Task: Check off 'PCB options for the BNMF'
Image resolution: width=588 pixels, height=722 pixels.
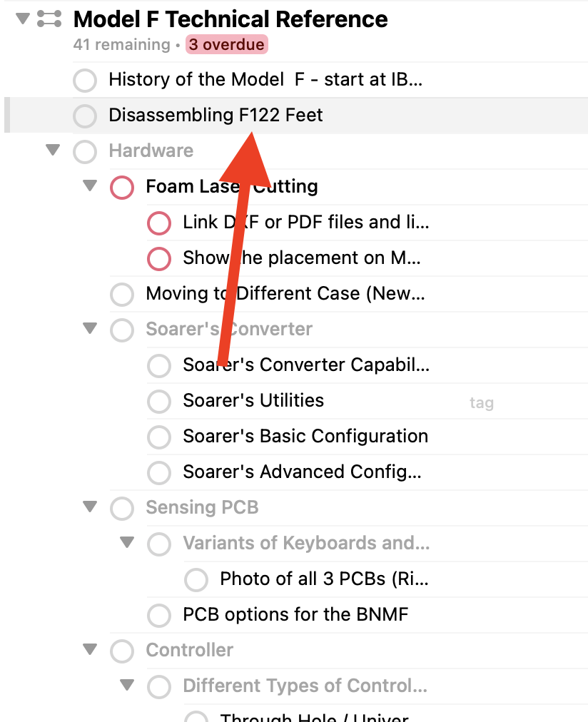Action: (x=158, y=615)
